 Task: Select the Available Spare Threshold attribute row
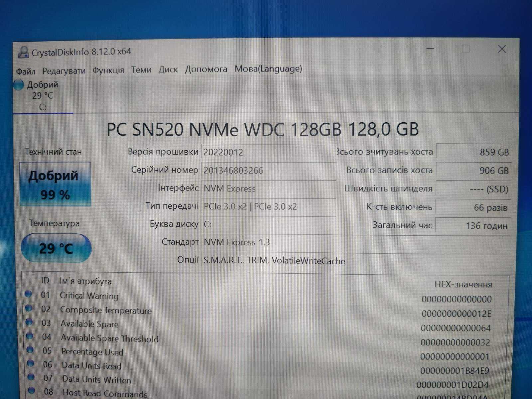(x=259, y=339)
